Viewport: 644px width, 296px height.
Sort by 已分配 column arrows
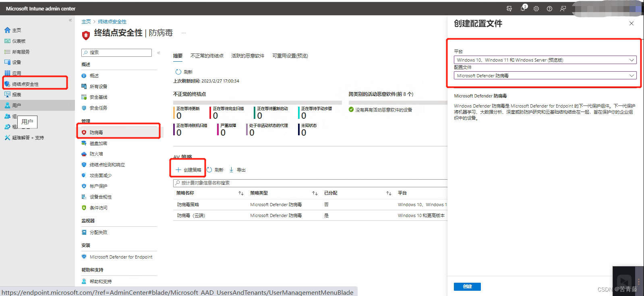(389, 193)
